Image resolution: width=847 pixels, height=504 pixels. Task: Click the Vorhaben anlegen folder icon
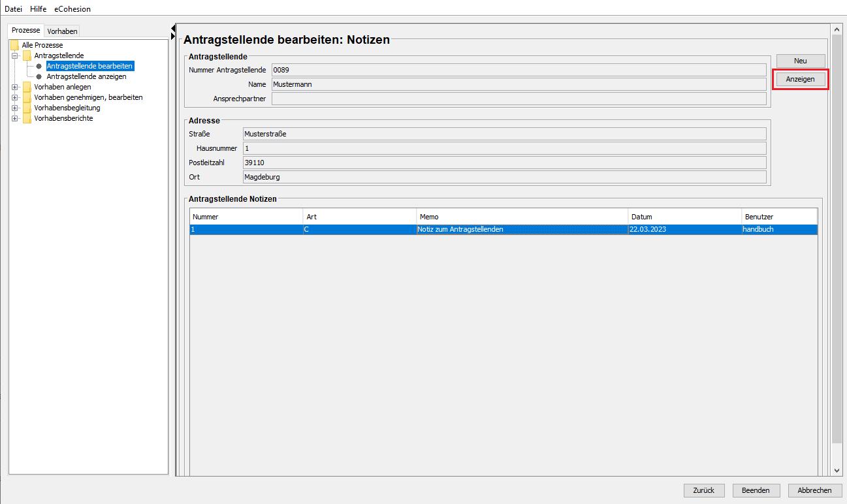click(27, 87)
